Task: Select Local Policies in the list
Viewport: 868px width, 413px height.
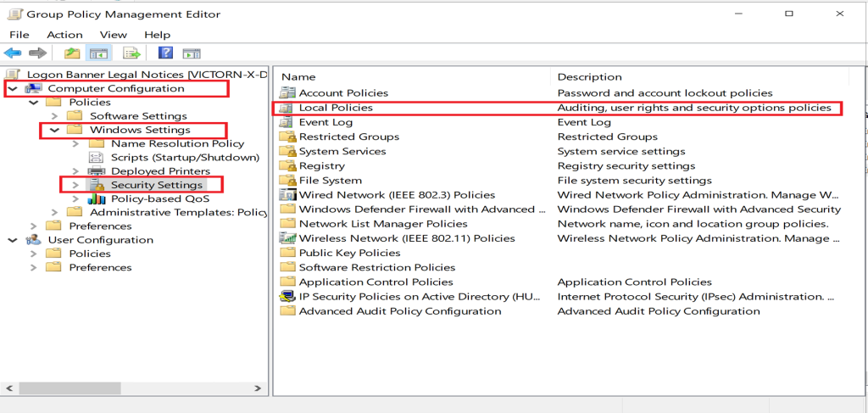Action: [x=336, y=108]
